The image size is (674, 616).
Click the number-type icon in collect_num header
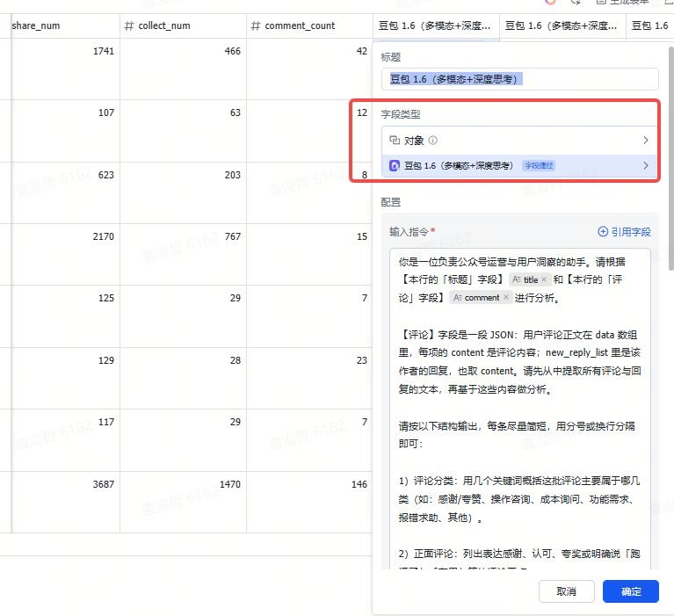[129, 25]
